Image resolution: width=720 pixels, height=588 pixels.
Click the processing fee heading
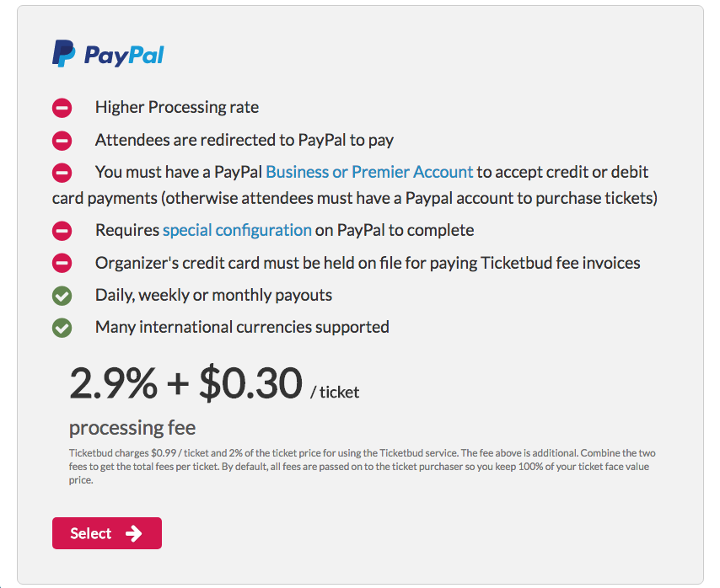[132, 427]
